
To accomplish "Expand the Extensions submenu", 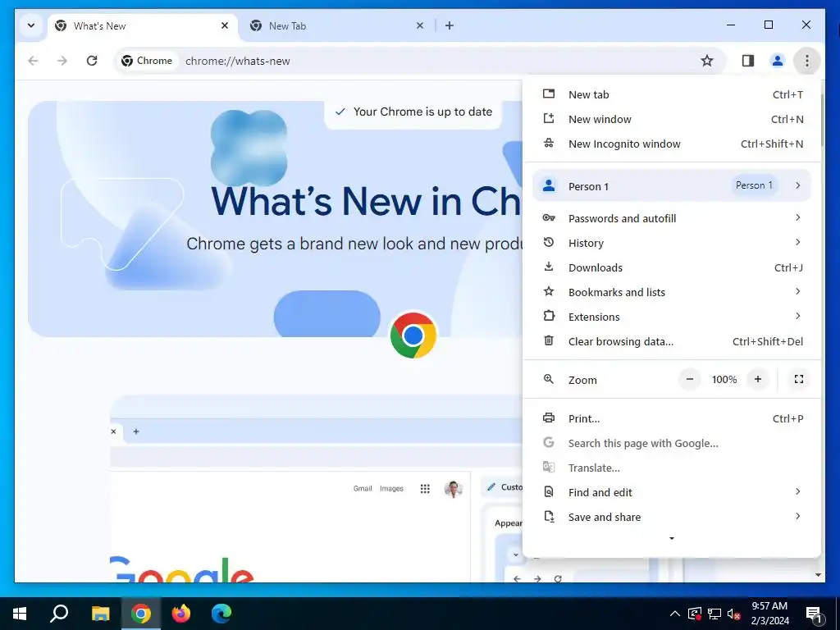I will 672,317.
